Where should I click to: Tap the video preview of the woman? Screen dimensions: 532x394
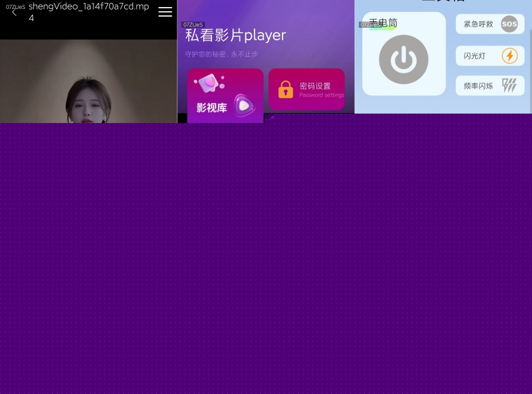[89, 81]
